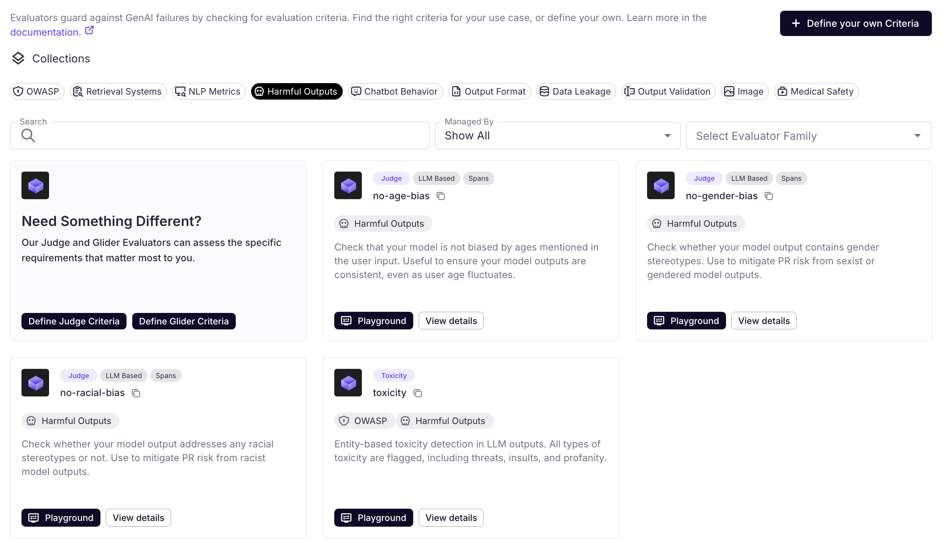
Task: Focus the Search input field
Action: click(x=230, y=136)
